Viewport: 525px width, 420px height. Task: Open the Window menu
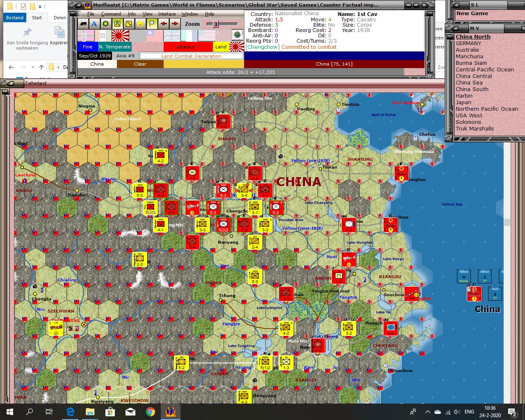click(190, 14)
